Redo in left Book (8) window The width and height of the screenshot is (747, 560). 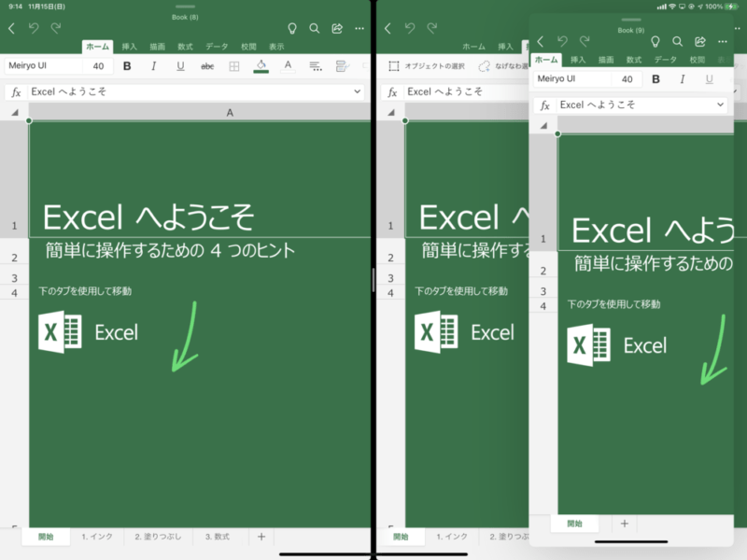pos(56,28)
